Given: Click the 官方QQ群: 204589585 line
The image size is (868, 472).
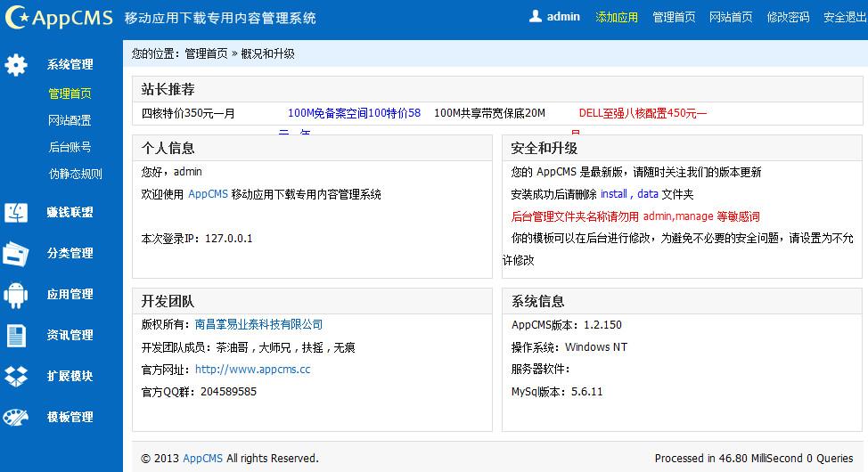Looking at the screenshot, I should pyautogui.click(x=199, y=392).
